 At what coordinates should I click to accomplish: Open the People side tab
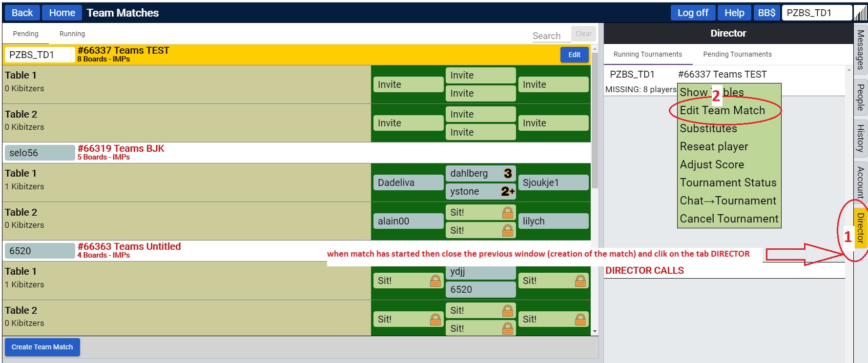(860, 98)
